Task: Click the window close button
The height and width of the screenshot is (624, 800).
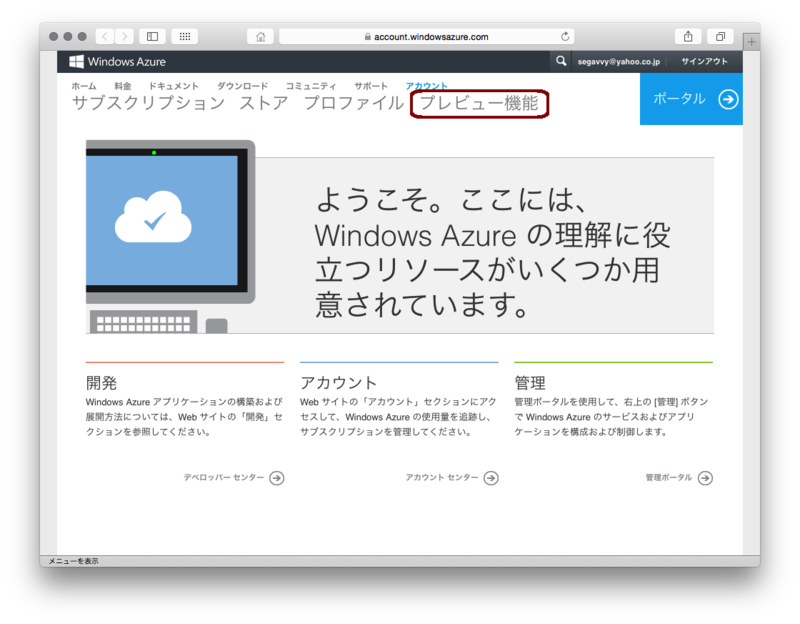Action: (x=54, y=36)
